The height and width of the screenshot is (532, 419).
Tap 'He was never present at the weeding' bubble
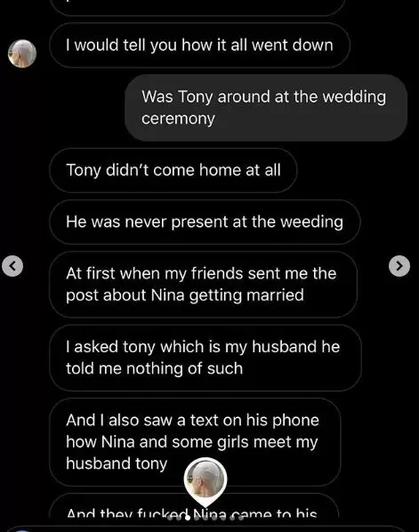pos(205,222)
